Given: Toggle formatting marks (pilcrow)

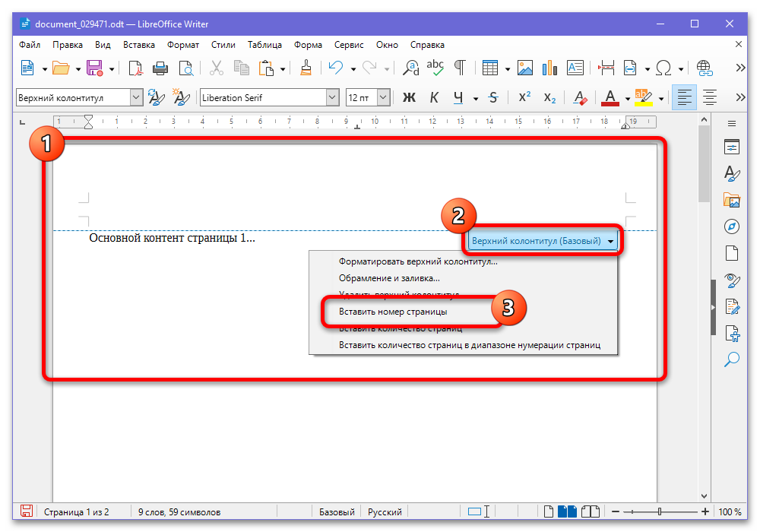Looking at the screenshot, I should coord(460,68).
